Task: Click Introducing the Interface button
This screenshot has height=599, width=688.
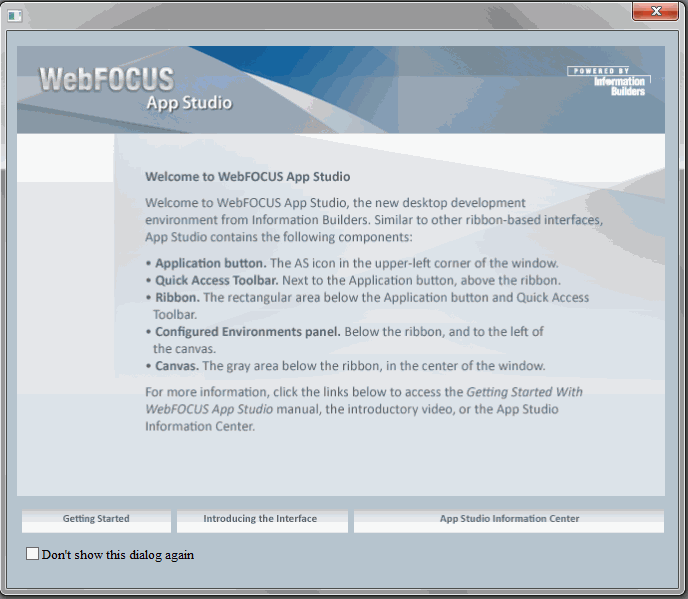Action: click(x=262, y=521)
